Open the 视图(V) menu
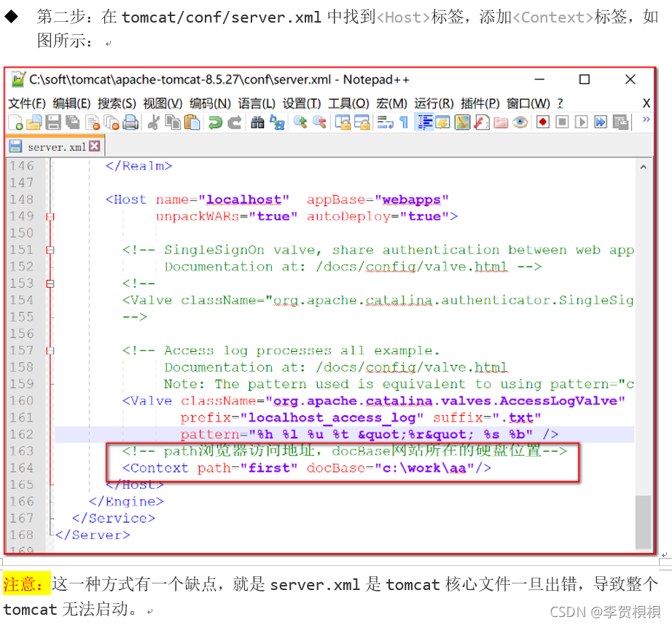 click(x=163, y=103)
